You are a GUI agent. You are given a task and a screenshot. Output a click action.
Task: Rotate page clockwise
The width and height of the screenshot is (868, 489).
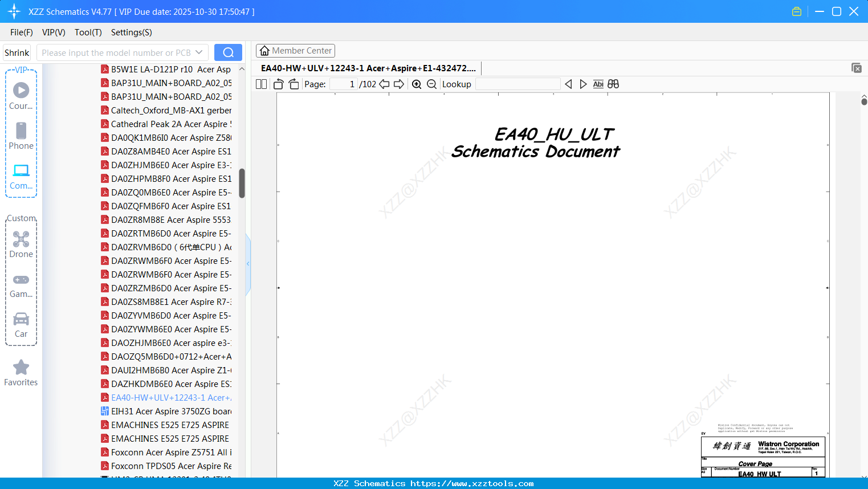[294, 84]
